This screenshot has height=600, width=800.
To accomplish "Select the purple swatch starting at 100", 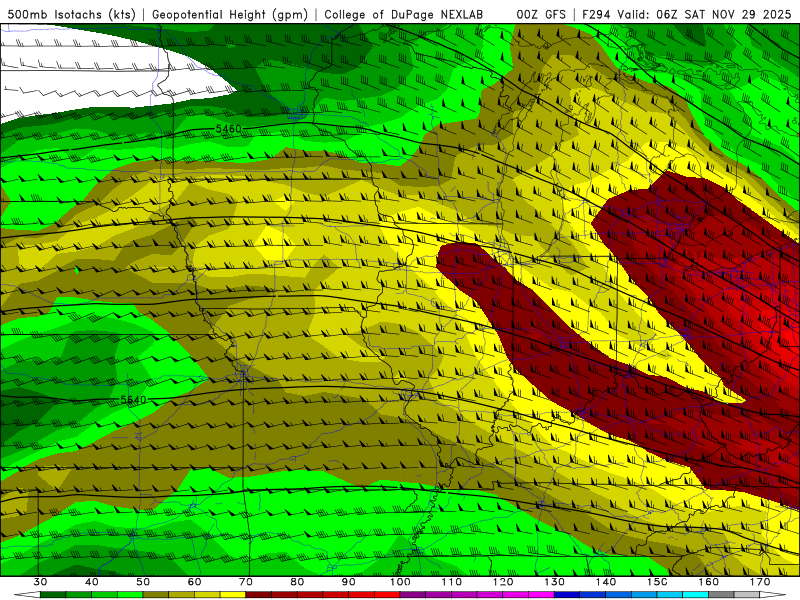I will (413, 595).
